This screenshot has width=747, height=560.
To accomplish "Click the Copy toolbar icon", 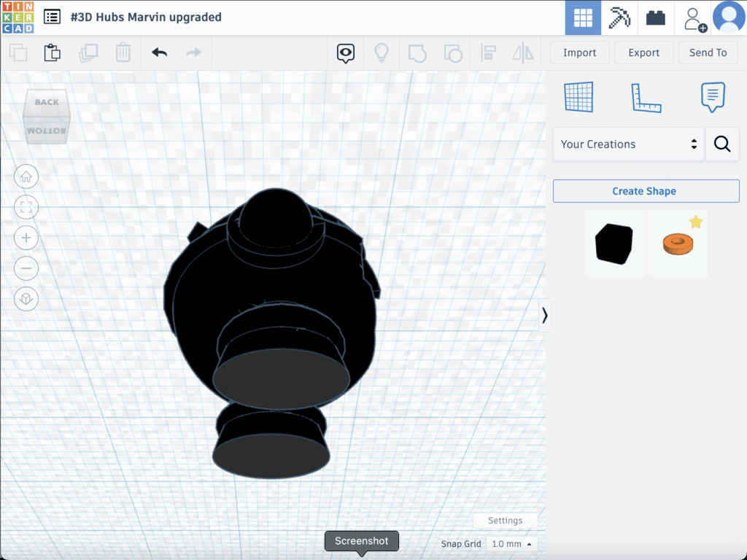I will click(x=18, y=52).
